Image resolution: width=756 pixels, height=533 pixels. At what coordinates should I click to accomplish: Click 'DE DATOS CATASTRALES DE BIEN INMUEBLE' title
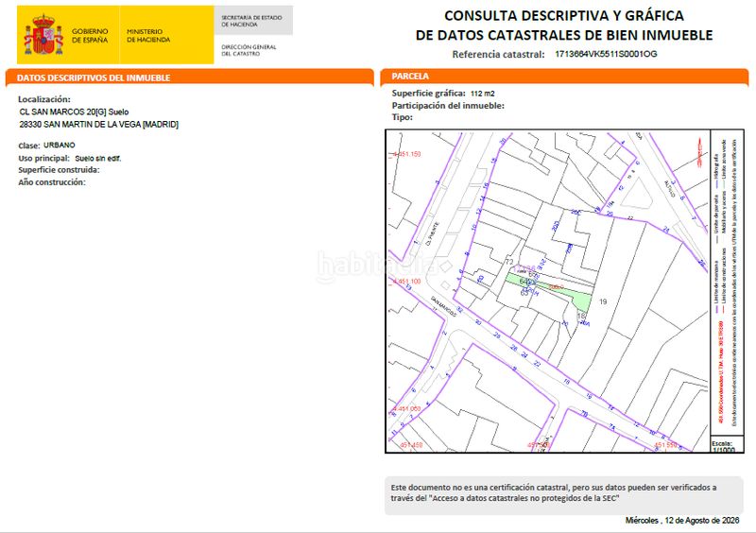coord(564,35)
